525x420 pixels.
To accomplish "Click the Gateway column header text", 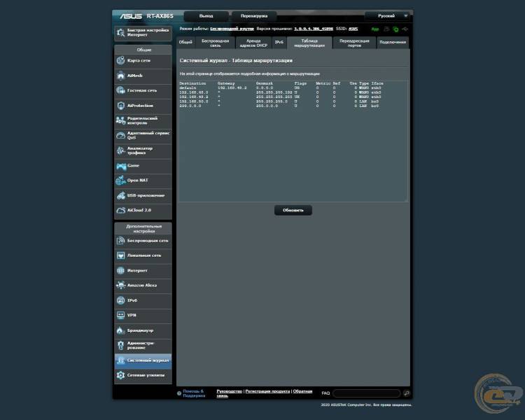I will coord(226,83).
